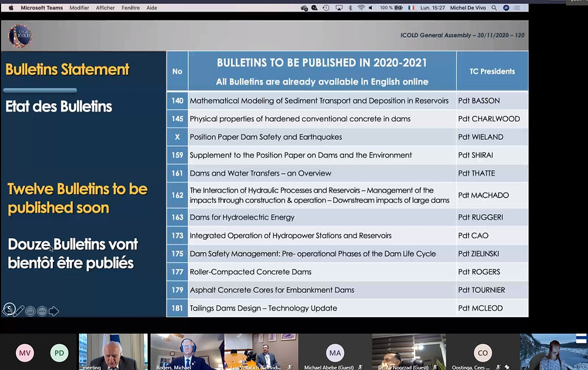Select the CO avatar of Oostinga, Cees

point(483,353)
